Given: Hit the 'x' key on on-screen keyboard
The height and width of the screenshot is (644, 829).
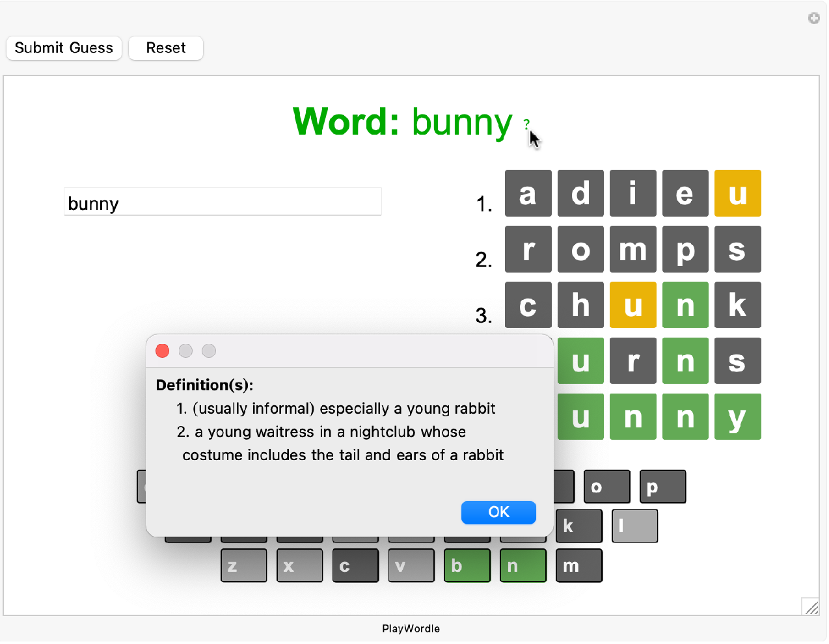Looking at the screenshot, I should coord(299,566).
